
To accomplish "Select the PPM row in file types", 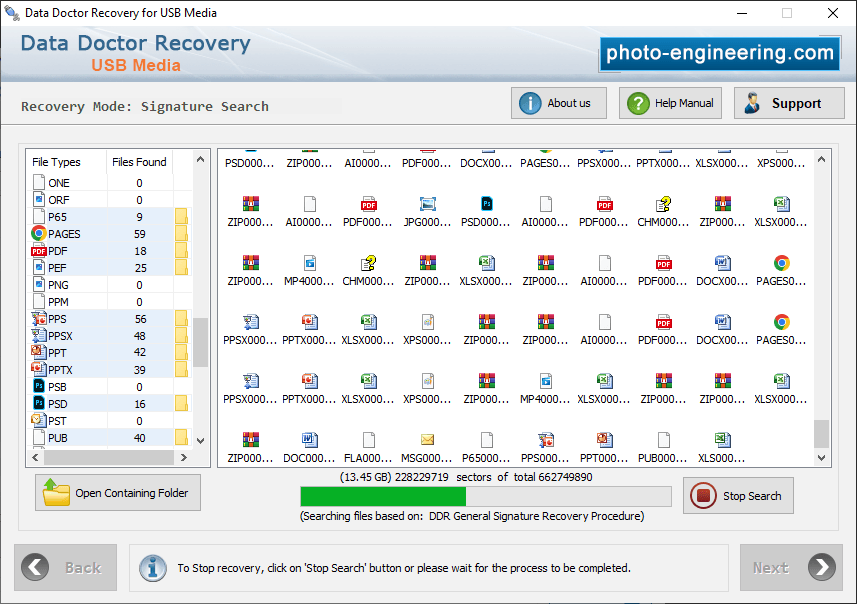I will (x=109, y=302).
